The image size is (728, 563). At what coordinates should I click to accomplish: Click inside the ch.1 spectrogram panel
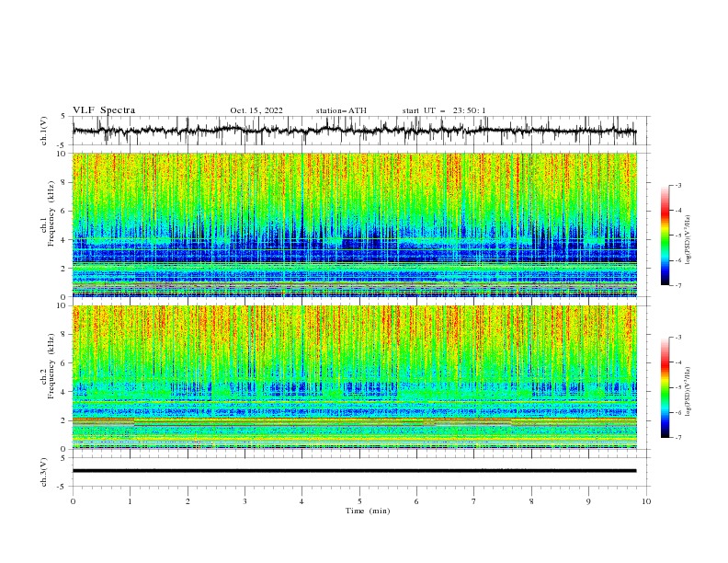(355, 224)
